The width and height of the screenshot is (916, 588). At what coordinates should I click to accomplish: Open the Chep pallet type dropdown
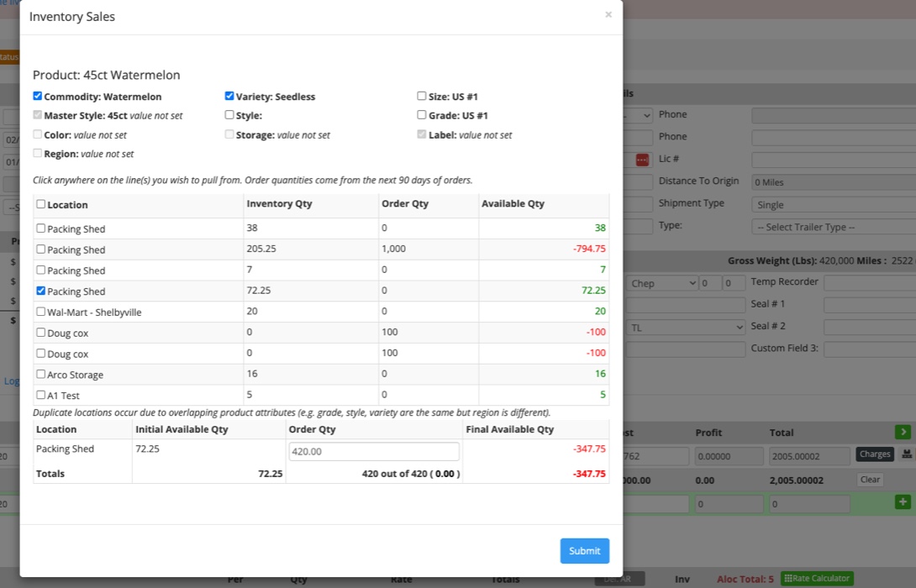[663, 284]
